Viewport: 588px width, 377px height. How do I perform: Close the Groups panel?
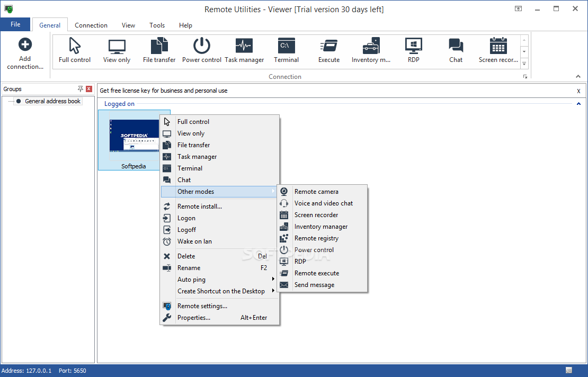89,89
